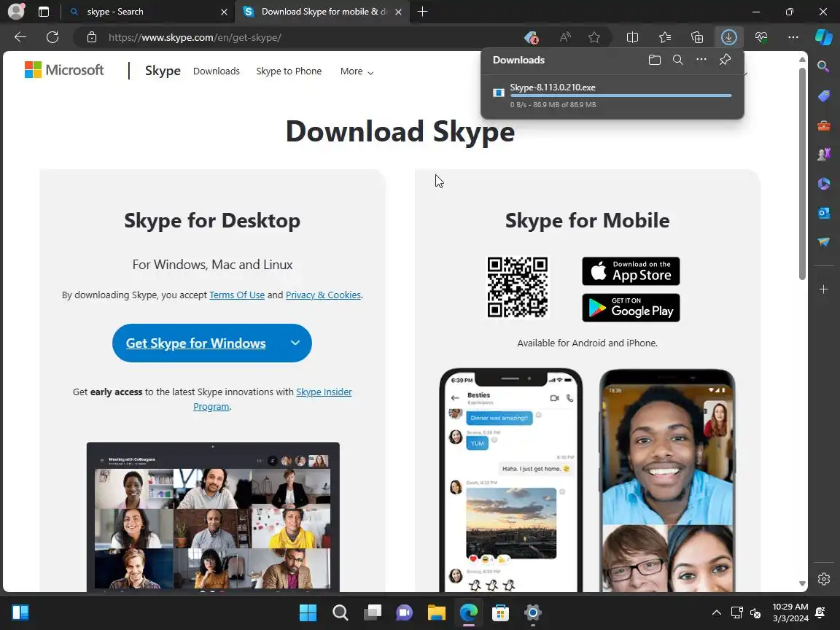840x630 pixels.
Task: View site information lock icon
Action: pyautogui.click(x=92, y=37)
